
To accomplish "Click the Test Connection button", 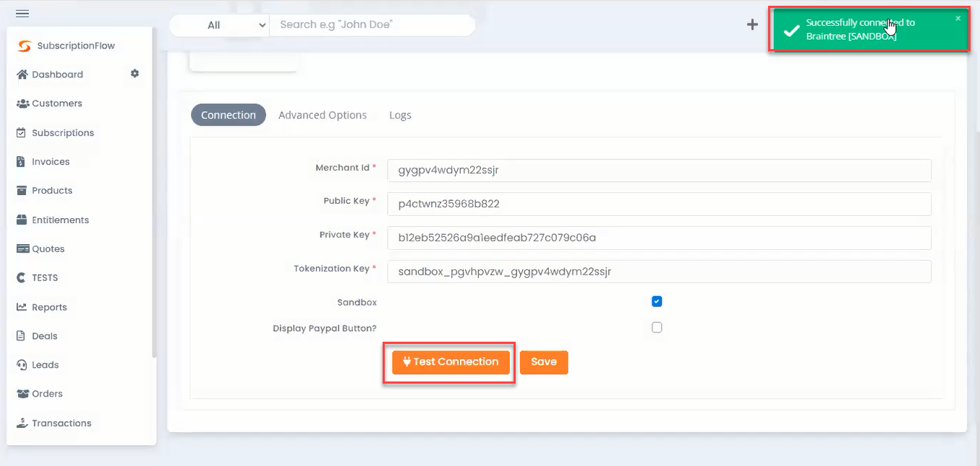I will (x=451, y=362).
